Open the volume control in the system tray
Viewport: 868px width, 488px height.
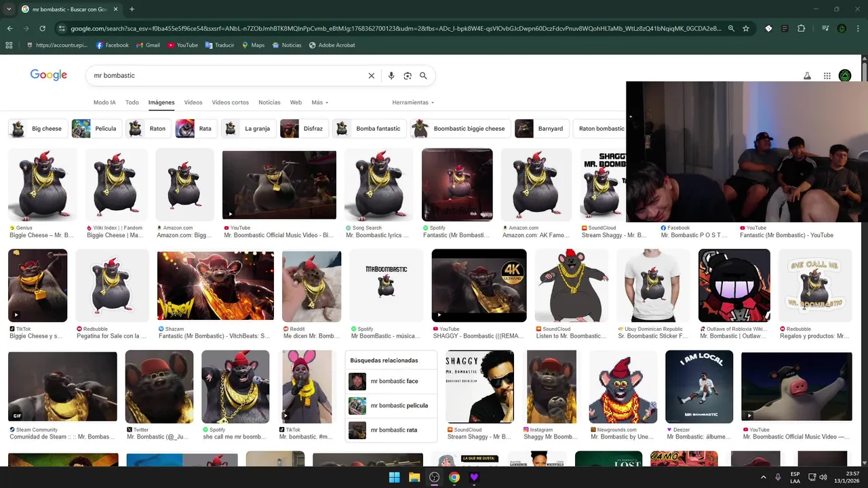click(x=823, y=477)
